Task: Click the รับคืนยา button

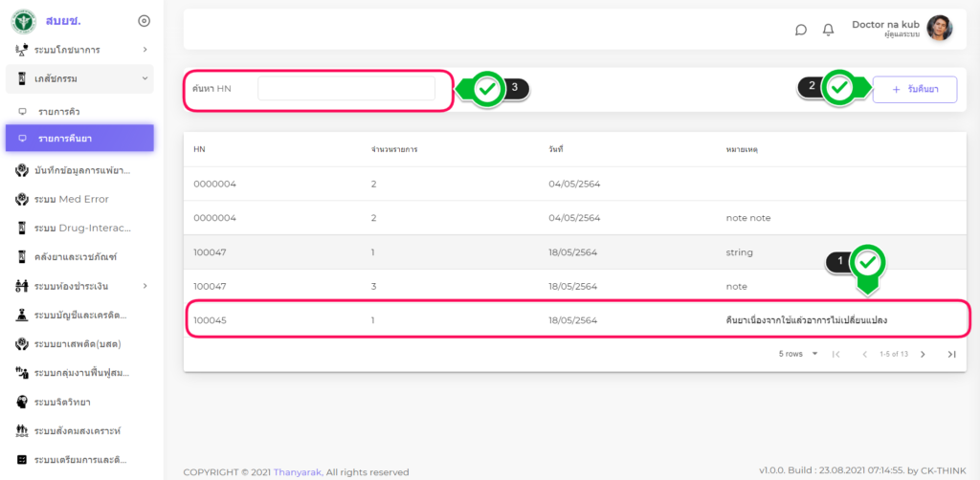Action: [914, 89]
